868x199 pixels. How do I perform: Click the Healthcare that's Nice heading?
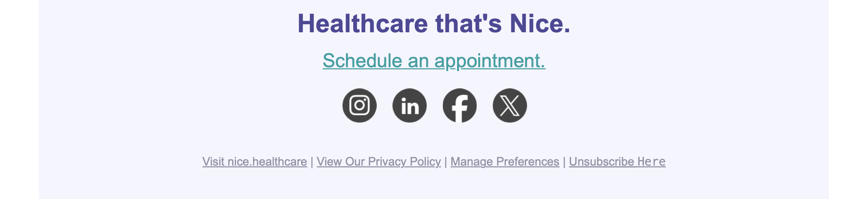click(x=434, y=23)
